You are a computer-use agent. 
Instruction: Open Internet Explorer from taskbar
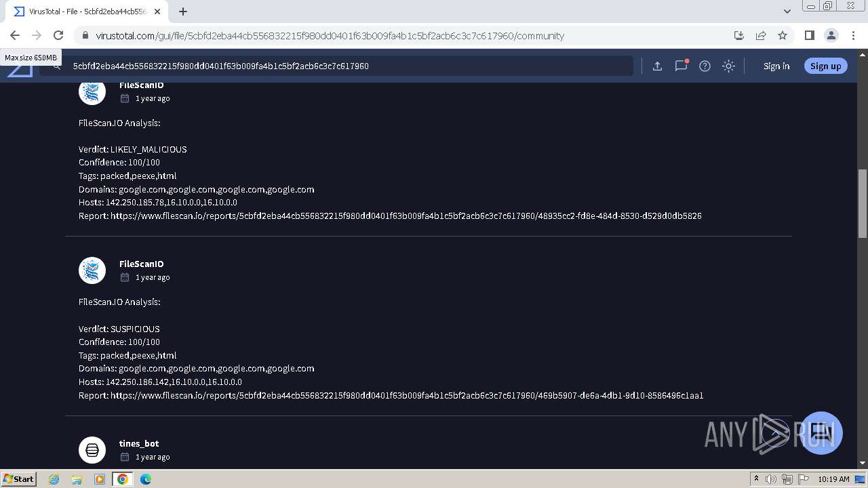(x=54, y=479)
